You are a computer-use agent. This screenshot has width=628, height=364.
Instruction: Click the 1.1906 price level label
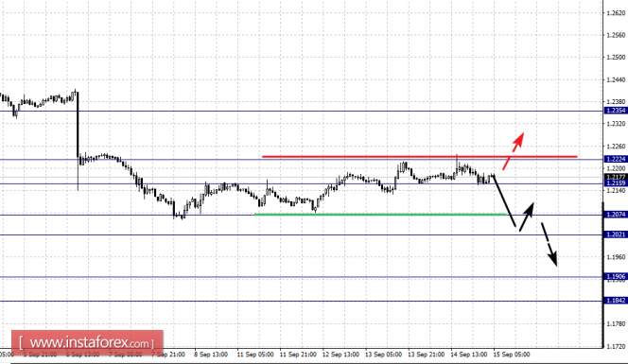616,277
